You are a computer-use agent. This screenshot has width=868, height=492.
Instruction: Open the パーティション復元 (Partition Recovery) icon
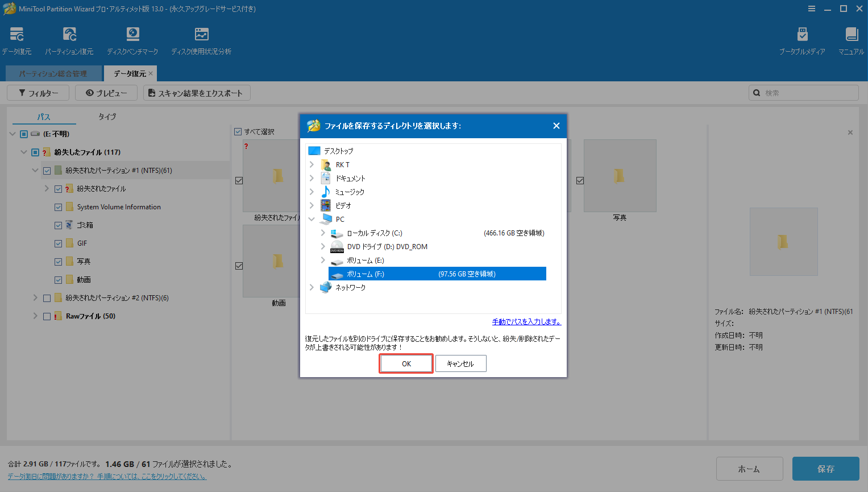(x=69, y=34)
